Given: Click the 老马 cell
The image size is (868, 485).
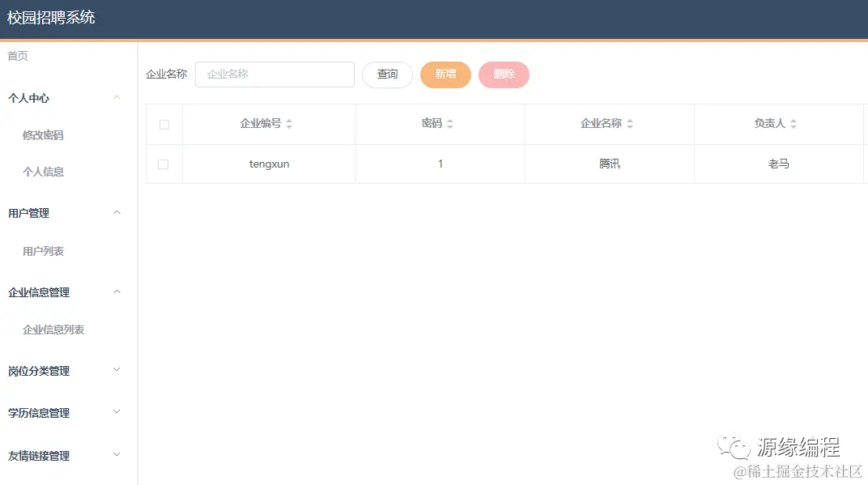Looking at the screenshot, I should pyautogui.click(x=778, y=164).
